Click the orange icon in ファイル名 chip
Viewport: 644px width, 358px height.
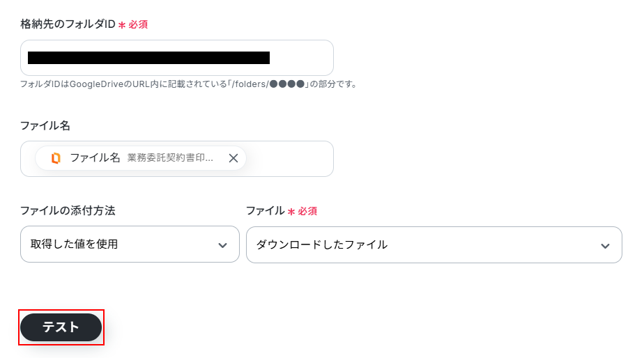click(56, 158)
